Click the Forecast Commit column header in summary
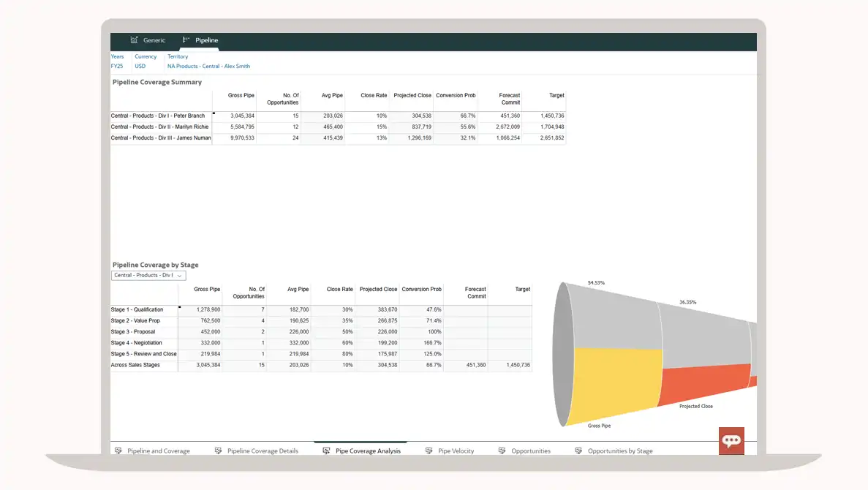The height and width of the screenshot is (490, 868). point(509,99)
